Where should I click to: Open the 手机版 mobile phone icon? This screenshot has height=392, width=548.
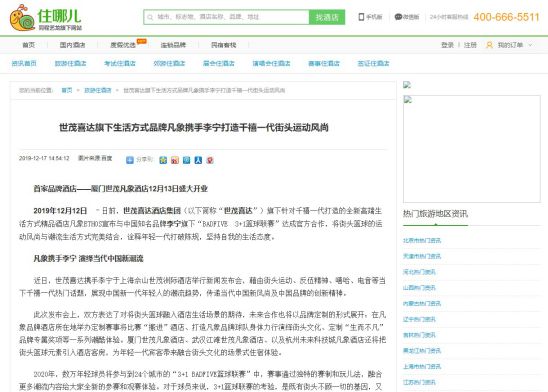361,17
